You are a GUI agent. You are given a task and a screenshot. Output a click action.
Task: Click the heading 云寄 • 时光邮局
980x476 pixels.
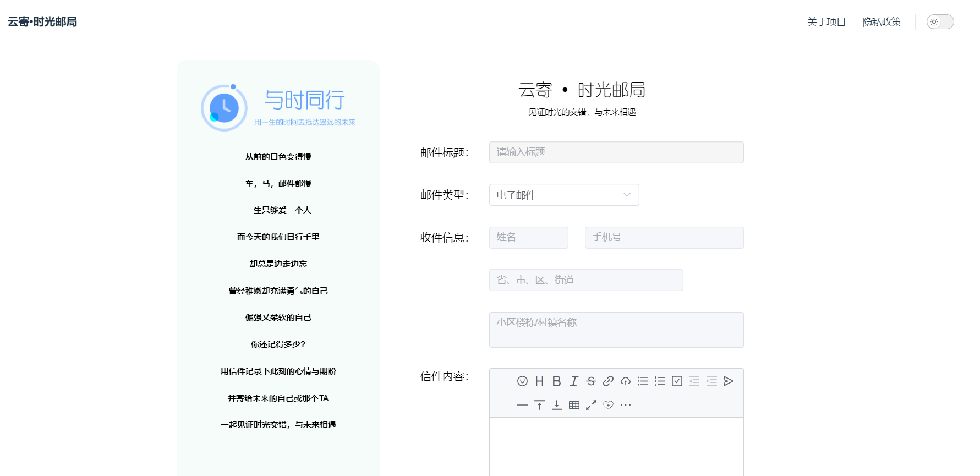point(582,90)
